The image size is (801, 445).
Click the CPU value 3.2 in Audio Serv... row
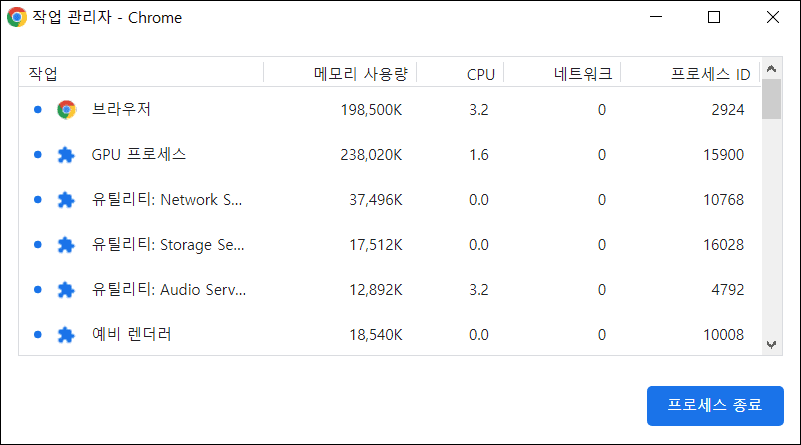click(x=479, y=290)
